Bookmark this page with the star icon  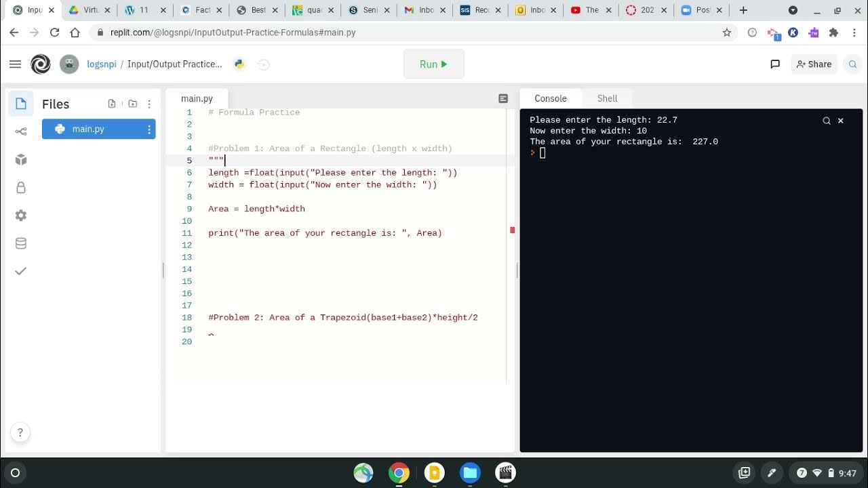pyautogui.click(x=727, y=33)
